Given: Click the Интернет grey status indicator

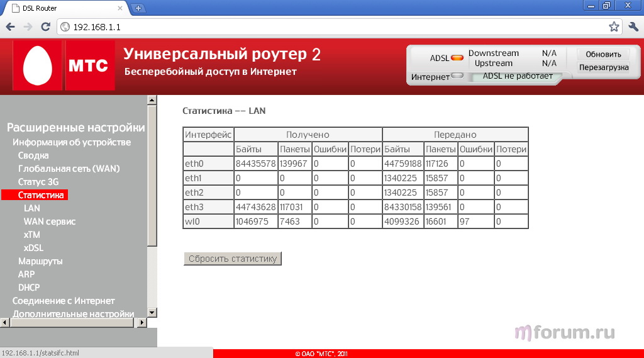Looking at the screenshot, I should tap(457, 76).
